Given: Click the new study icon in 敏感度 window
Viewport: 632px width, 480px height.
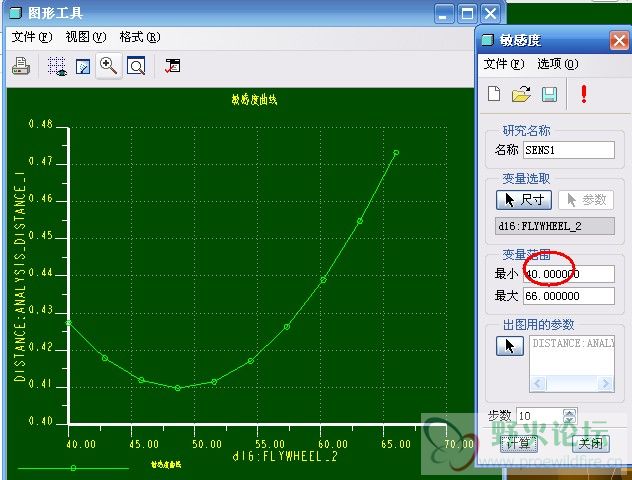Looking at the screenshot, I should [494, 94].
